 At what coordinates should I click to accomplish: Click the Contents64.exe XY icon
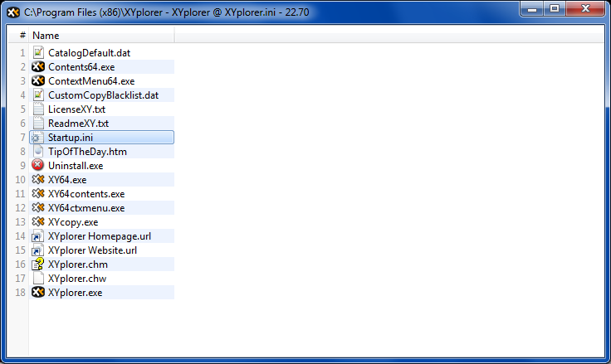pyautogui.click(x=38, y=66)
